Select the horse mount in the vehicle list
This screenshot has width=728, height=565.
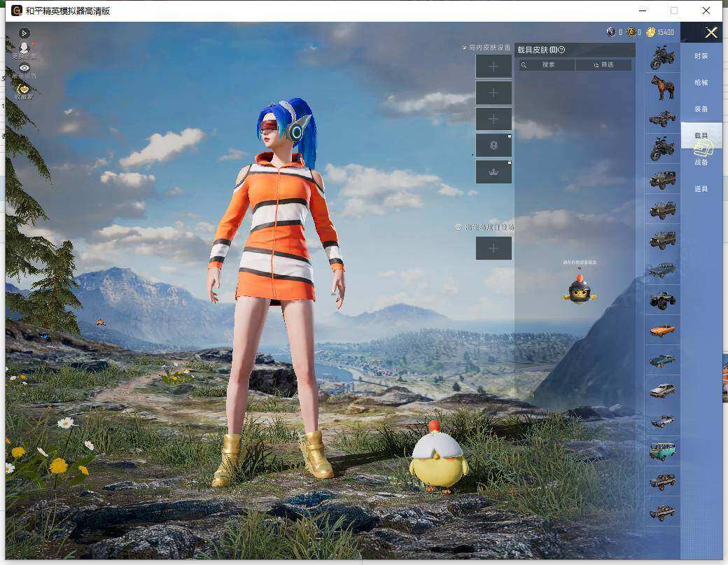[662, 88]
